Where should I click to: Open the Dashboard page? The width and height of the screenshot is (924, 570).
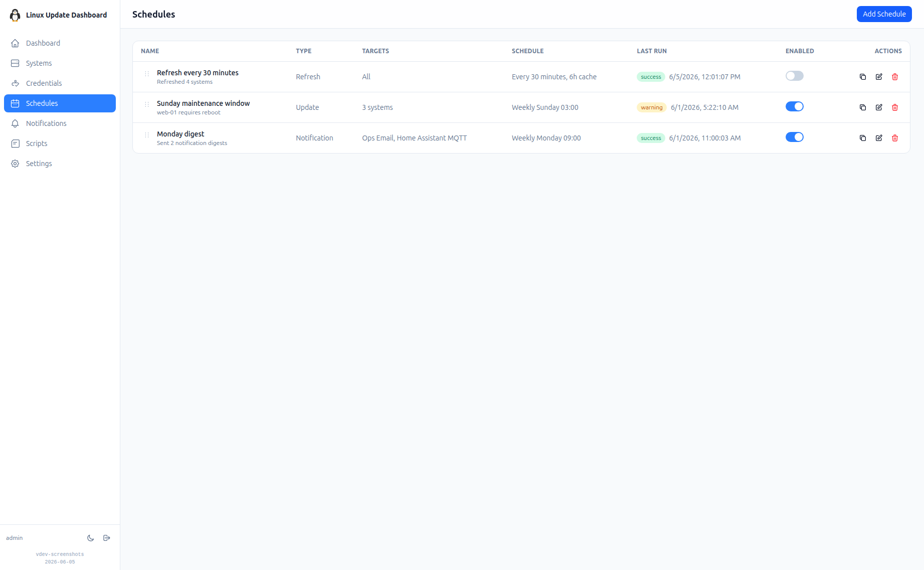pyautogui.click(x=60, y=43)
